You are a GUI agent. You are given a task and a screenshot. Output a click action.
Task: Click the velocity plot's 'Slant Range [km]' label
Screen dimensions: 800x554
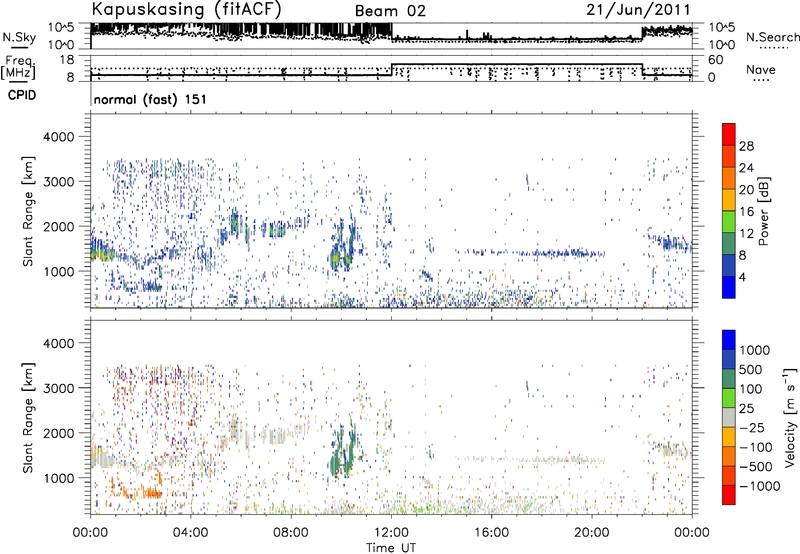28,418
